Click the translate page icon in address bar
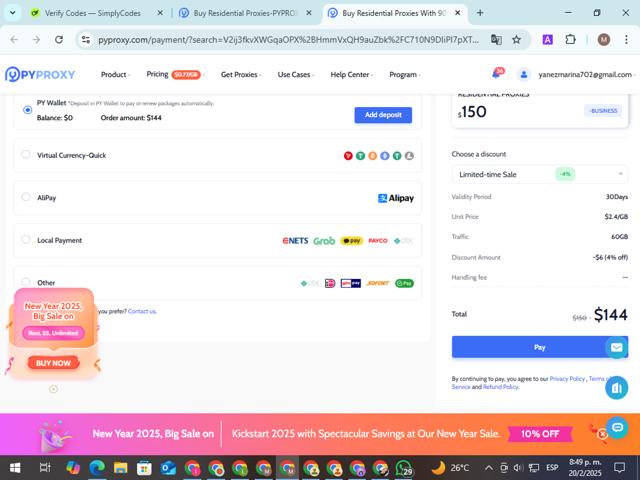Viewport: 640px width, 480px height. (x=496, y=40)
